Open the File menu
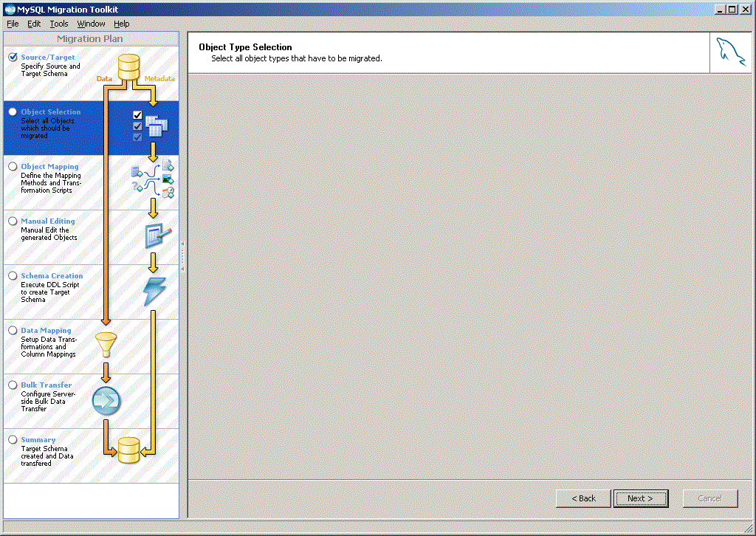 point(13,24)
